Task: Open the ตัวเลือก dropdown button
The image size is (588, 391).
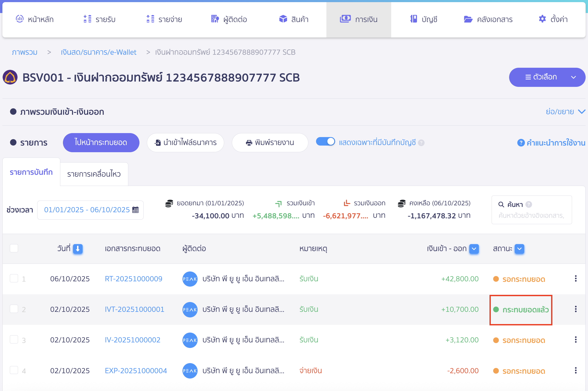Action: pos(547,77)
